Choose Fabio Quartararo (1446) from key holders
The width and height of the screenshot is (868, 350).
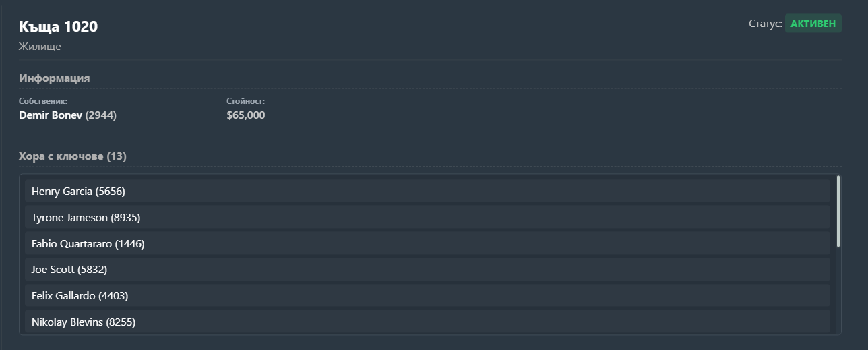[x=427, y=243]
